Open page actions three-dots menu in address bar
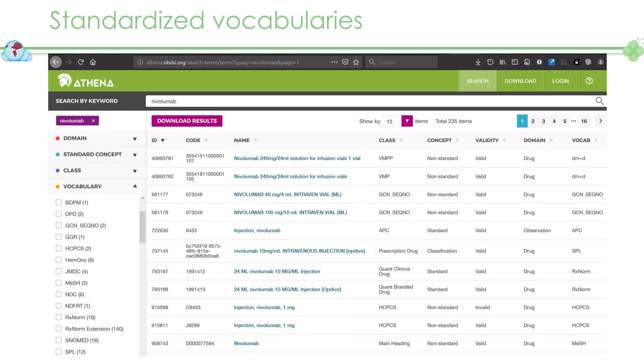 (x=334, y=62)
